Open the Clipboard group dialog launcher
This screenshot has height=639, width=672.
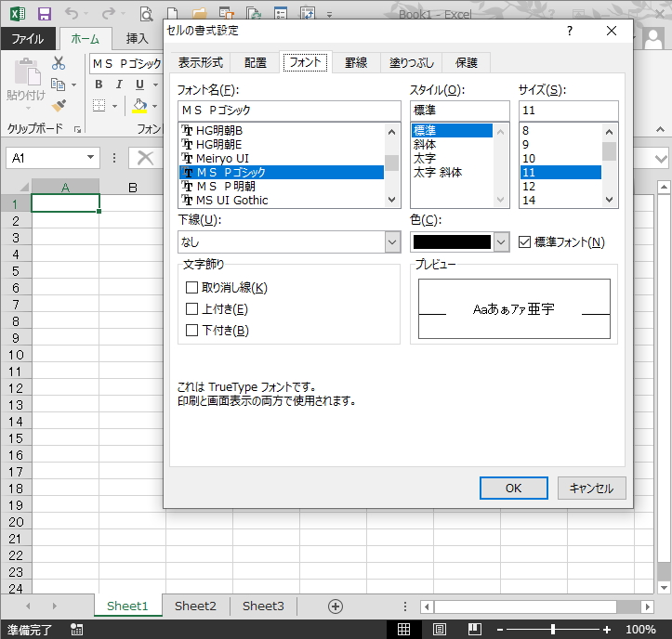(x=77, y=129)
